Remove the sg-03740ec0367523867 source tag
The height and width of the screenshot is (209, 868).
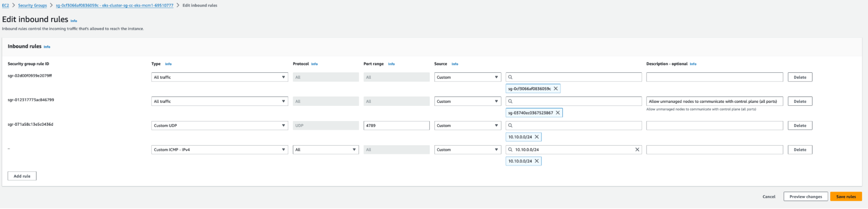point(558,113)
